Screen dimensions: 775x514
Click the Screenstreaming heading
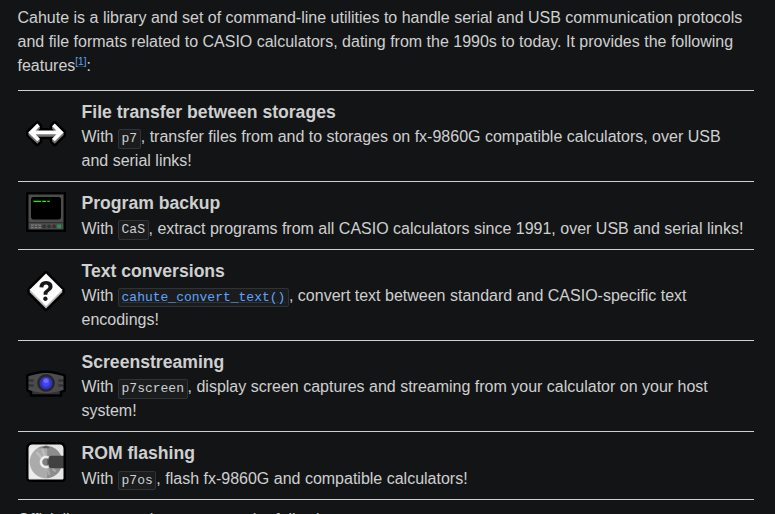click(152, 362)
